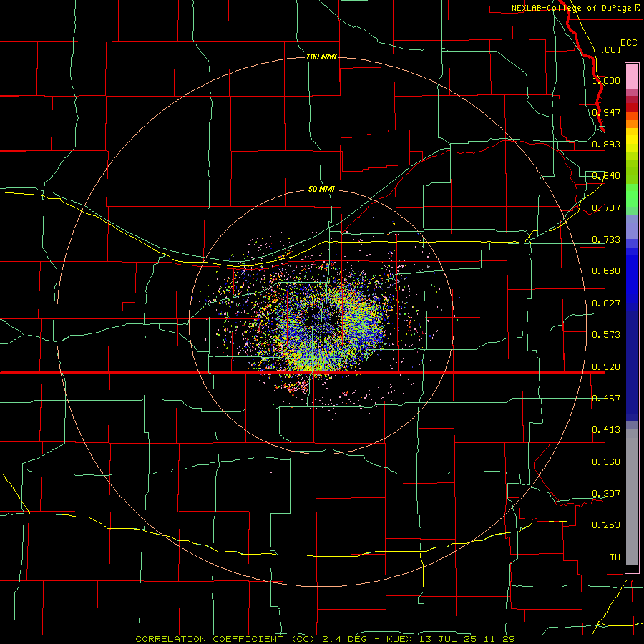
Task: Pick the pink color band atop the scale
Action: pyautogui.click(x=632, y=77)
